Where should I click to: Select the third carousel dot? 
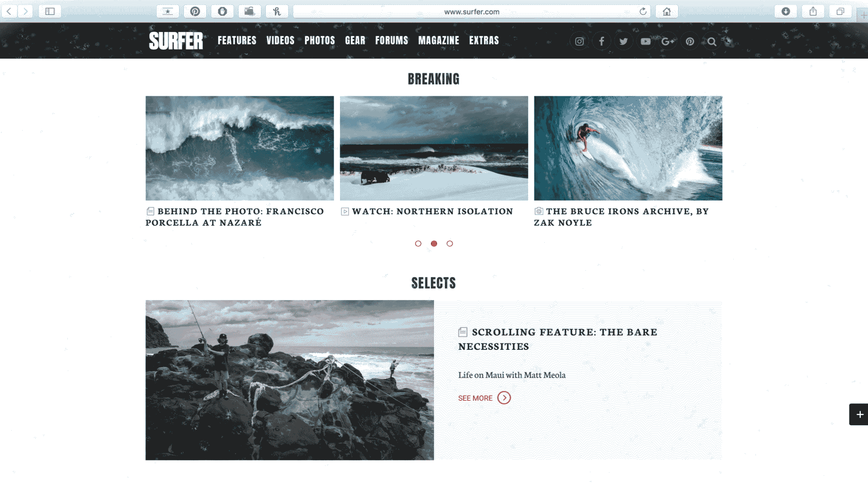[x=449, y=244]
